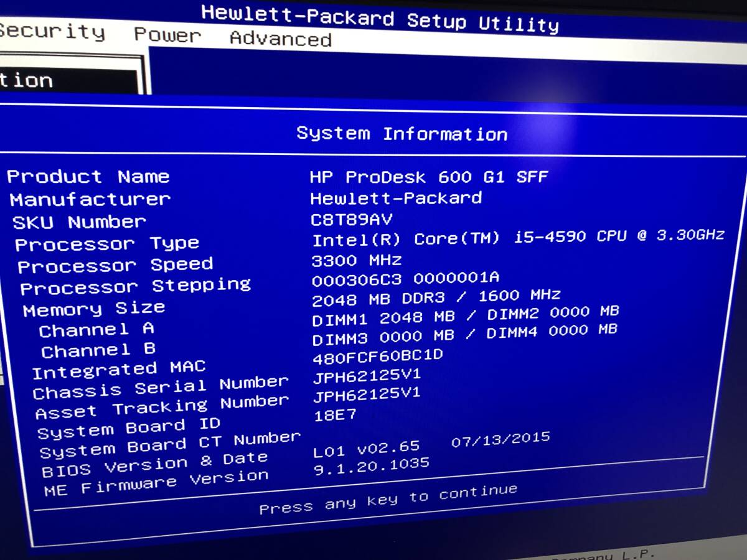The width and height of the screenshot is (747, 560).
Task: Select the 3300 MHz value
Action: (x=357, y=260)
